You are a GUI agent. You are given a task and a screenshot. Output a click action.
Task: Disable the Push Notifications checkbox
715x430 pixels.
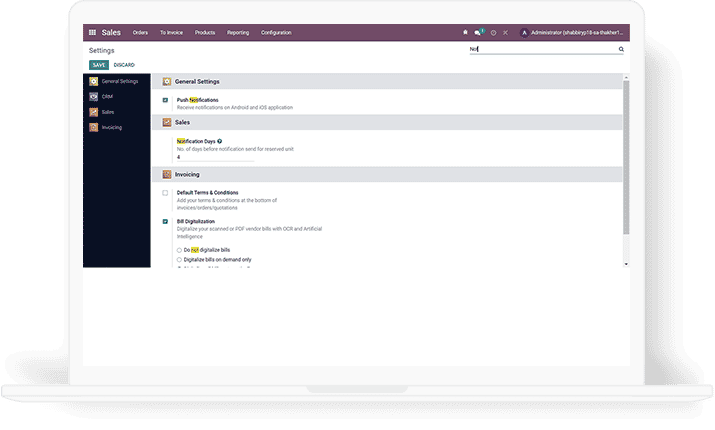(x=165, y=101)
